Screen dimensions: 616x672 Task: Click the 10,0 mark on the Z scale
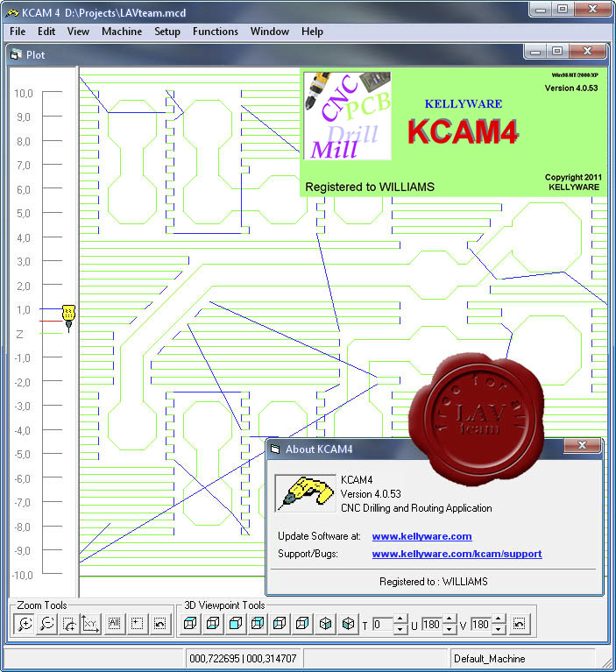click(x=23, y=93)
